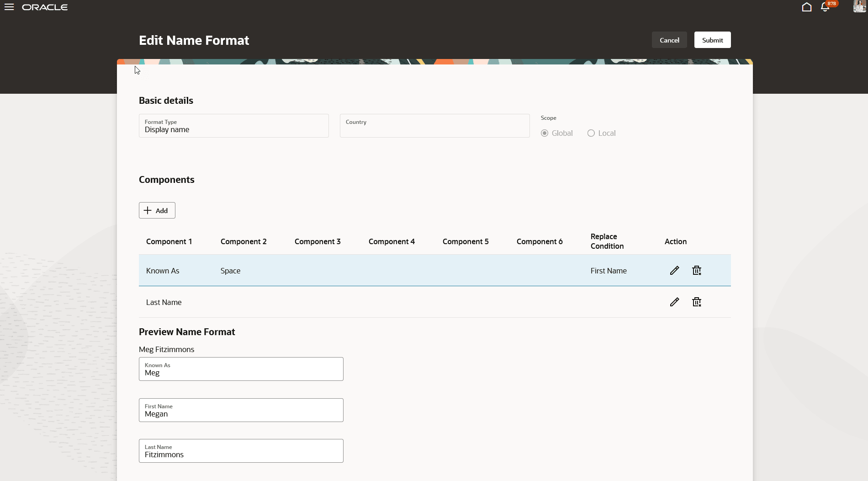This screenshot has height=481, width=868.
Task: Click the Edit Name Format page title
Action: [194, 40]
